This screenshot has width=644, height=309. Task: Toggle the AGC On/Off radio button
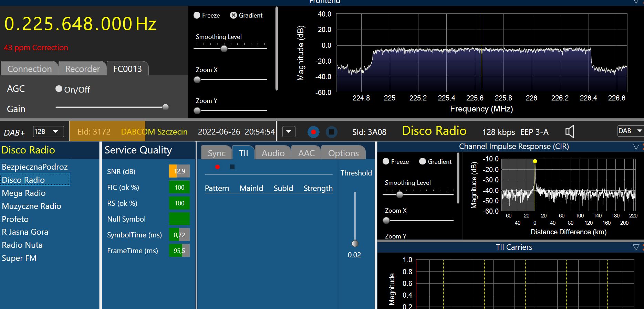[59, 89]
